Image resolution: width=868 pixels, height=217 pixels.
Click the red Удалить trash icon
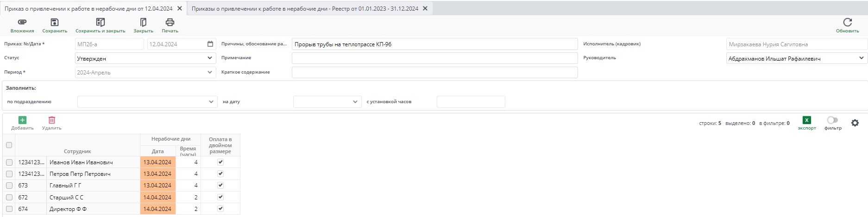[52, 120]
